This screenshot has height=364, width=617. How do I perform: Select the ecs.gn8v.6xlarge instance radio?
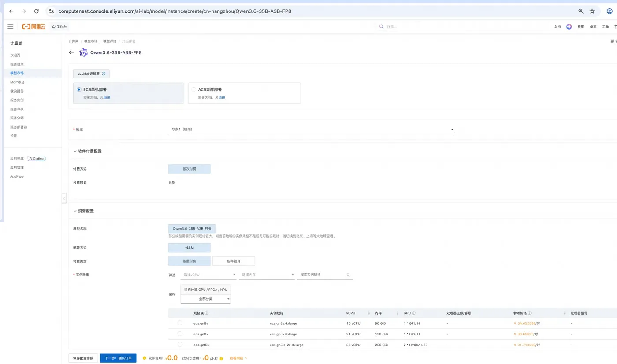point(180,334)
